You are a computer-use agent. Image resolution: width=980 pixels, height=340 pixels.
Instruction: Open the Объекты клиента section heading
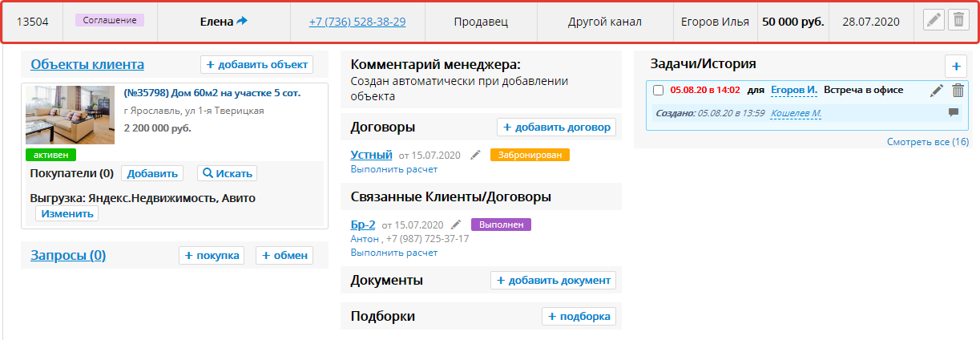click(x=87, y=64)
